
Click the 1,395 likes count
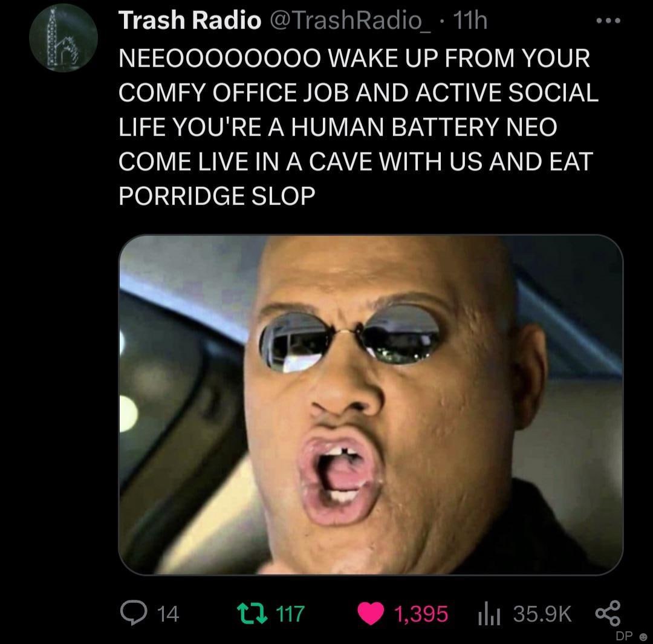tap(421, 614)
